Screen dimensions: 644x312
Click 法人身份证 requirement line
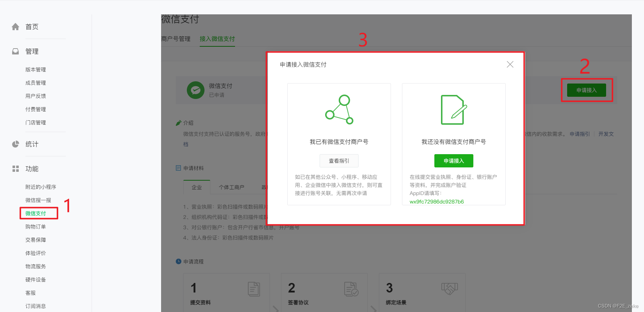(228, 238)
